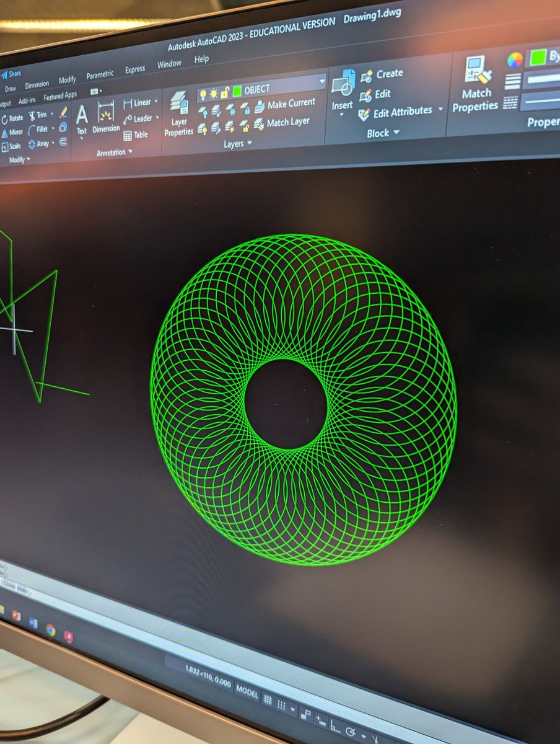This screenshot has height=744, width=560.
Task: Open the Window menu
Action: 169,64
